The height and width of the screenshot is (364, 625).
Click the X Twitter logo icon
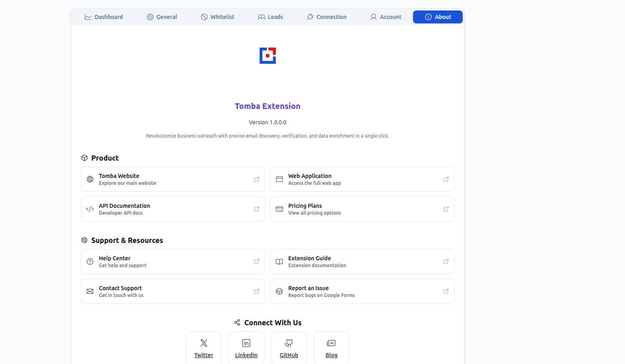point(204,343)
